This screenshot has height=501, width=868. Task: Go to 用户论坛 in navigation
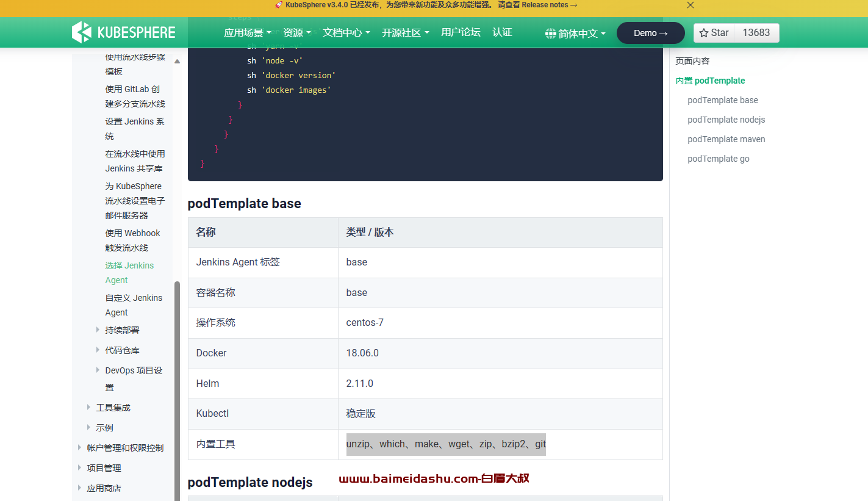[461, 32]
